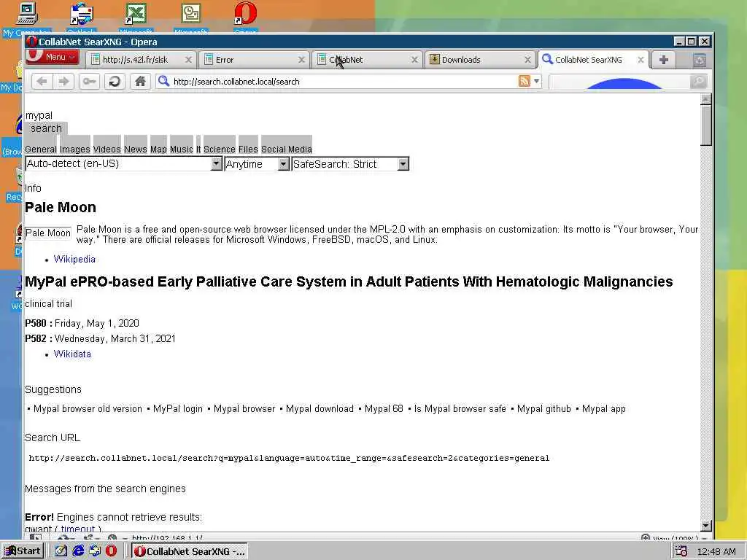
Task: Select the CollabNet SearXNG tab
Action: [589, 60]
